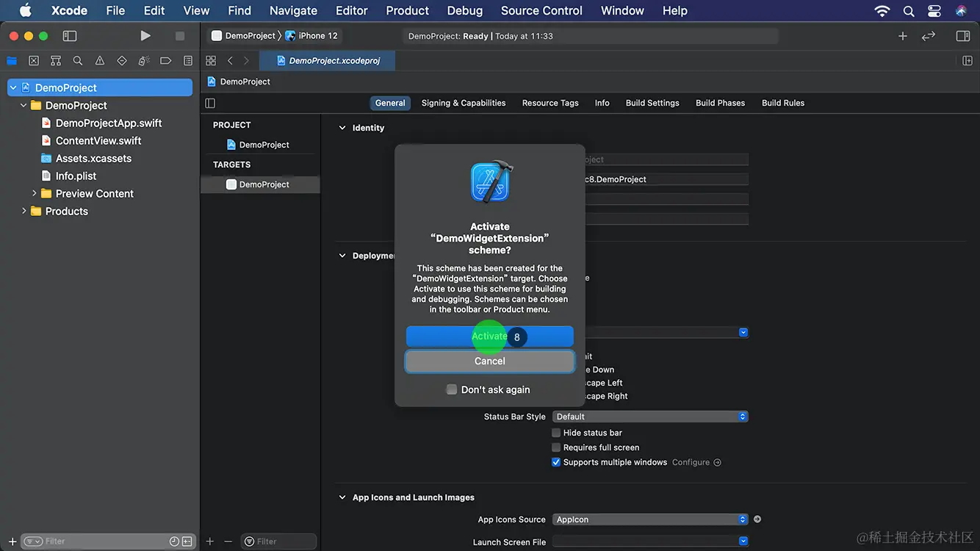
Task: Select the DemoProject scheme in toolbar
Action: coord(243,35)
